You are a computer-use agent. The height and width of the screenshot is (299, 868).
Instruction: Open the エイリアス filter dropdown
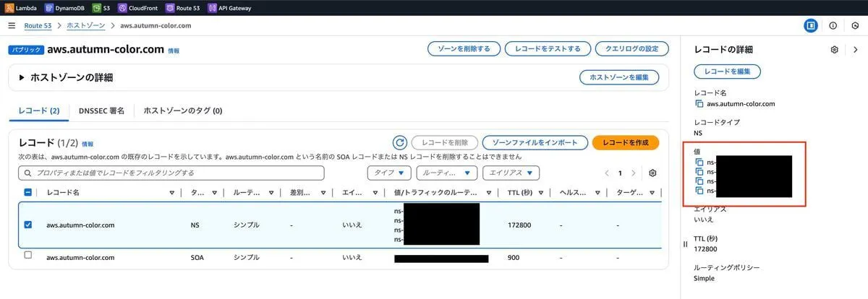[511, 173]
